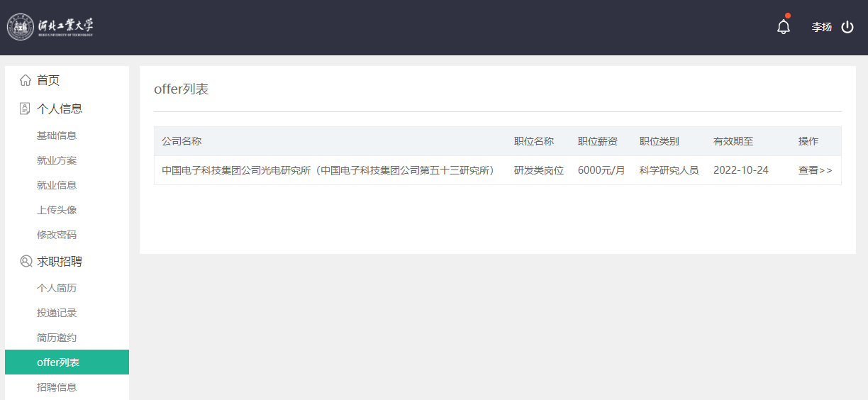
Task: Click the offer列表 page heading
Action: (182, 89)
